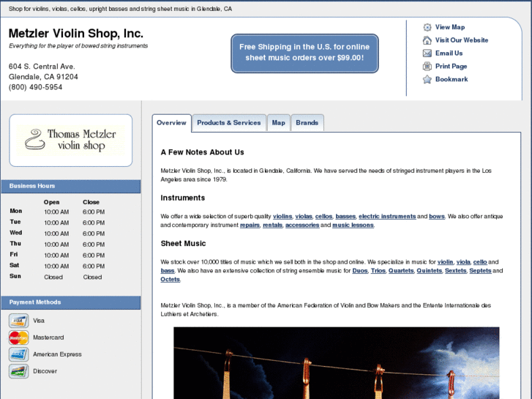Follow the electric instruments link

[387, 216]
